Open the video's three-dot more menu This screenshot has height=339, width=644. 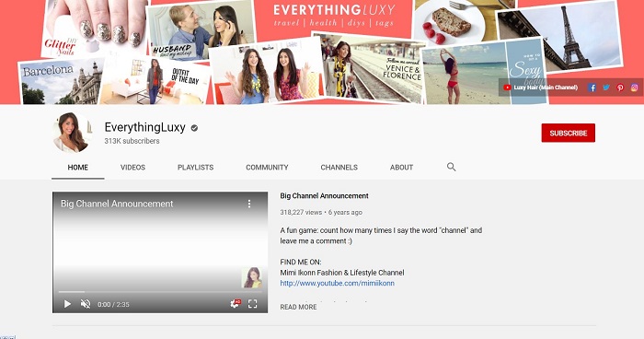pyautogui.click(x=249, y=204)
